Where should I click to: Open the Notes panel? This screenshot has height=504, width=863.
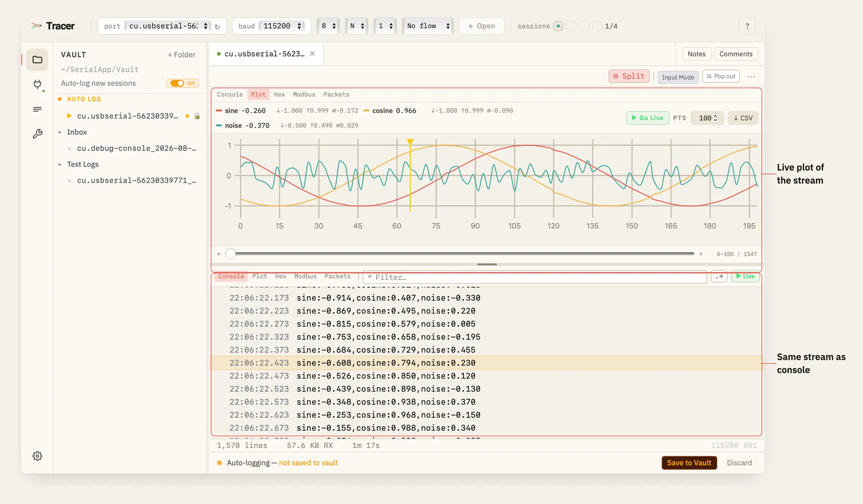pos(697,54)
